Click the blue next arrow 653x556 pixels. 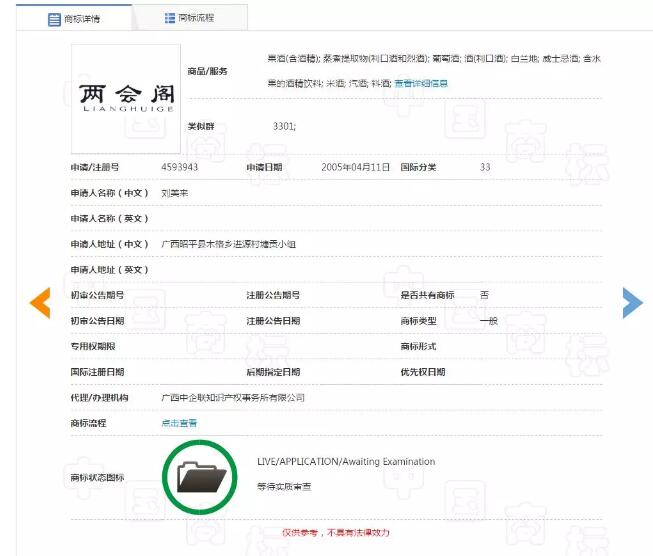click(x=633, y=303)
